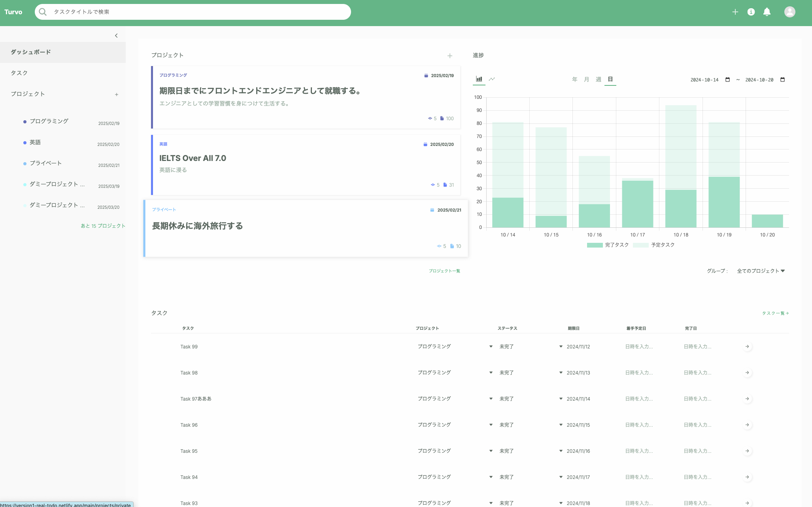Image resolution: width=812 pixels, height=507 pixels.
Task: Open project dropdown for Task 98
Action: (455, 373)
